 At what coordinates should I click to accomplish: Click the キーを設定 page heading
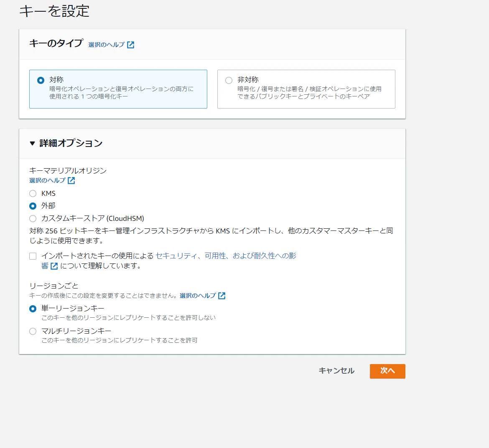pyautogui.click(x=54, y=11)
